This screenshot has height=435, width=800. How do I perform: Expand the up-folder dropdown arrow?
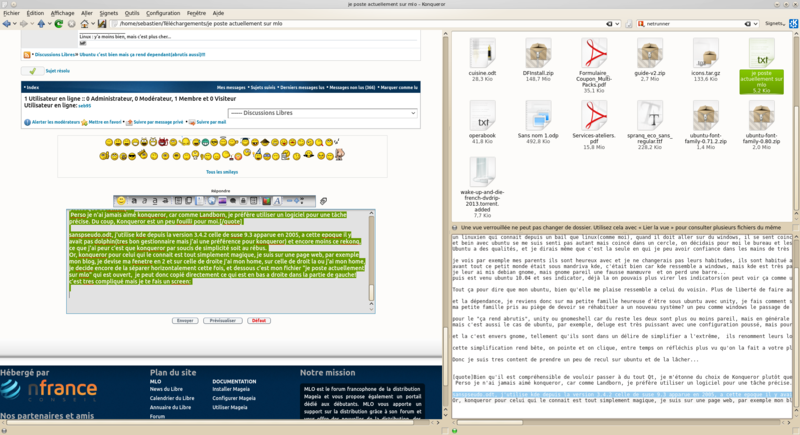coord(49,23)
